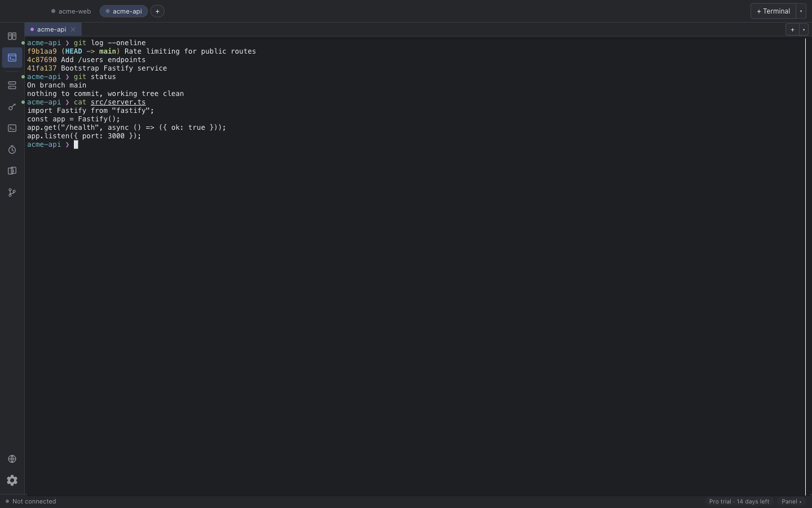
Task: Click the Not connected status indicator
Action: [x=31, y=501]
